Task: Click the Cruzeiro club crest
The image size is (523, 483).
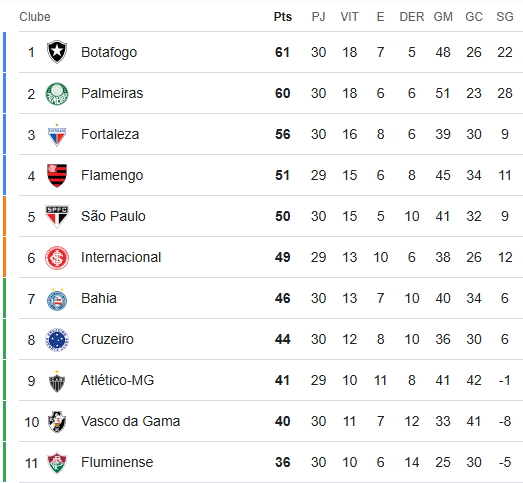Action: coord(57,340)
